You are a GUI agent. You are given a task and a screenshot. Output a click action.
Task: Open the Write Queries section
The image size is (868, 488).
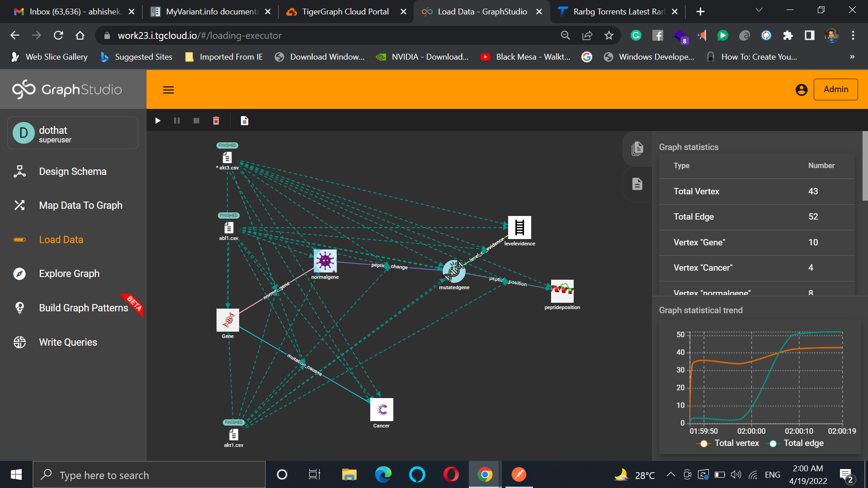[x=68, y=343]
